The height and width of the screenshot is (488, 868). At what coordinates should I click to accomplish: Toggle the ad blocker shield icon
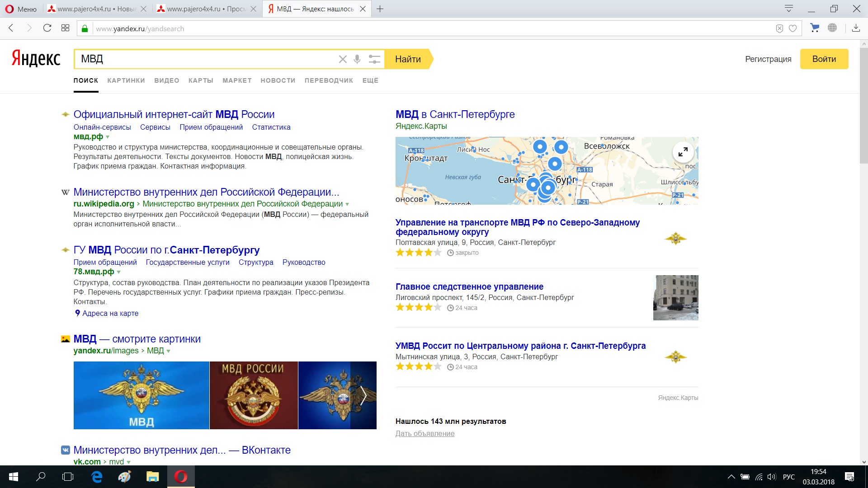(779, 28)
